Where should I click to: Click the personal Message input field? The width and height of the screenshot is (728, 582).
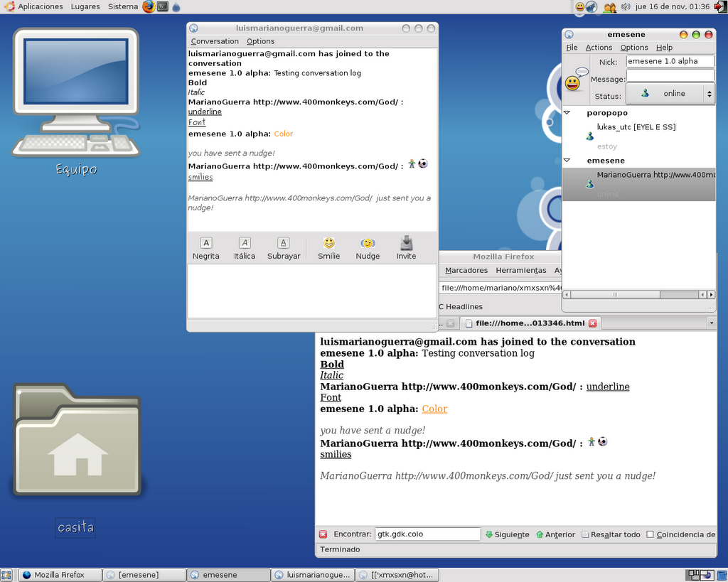click(x=670, y=75)
